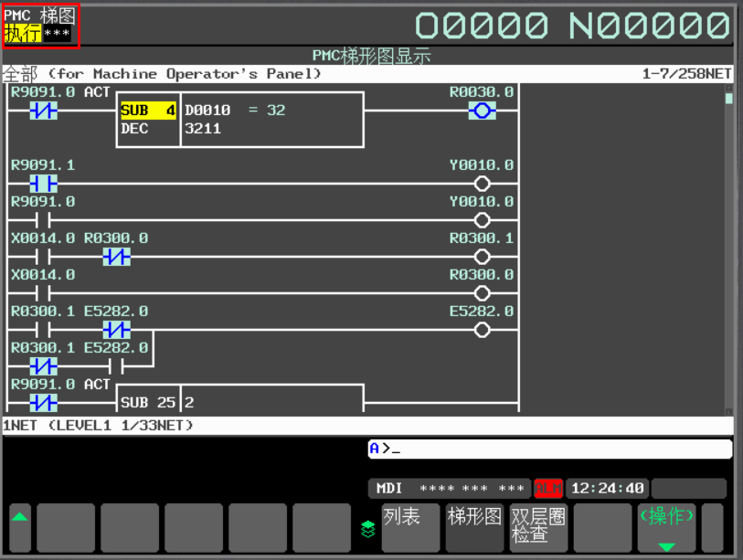Expand the (操作) operation softkey menu

tap(666, 527)
